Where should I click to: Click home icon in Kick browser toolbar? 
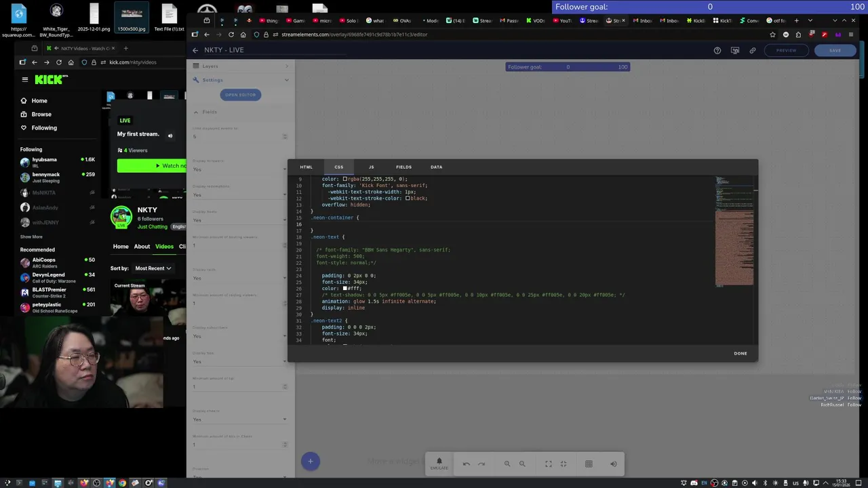pos(71,62)
